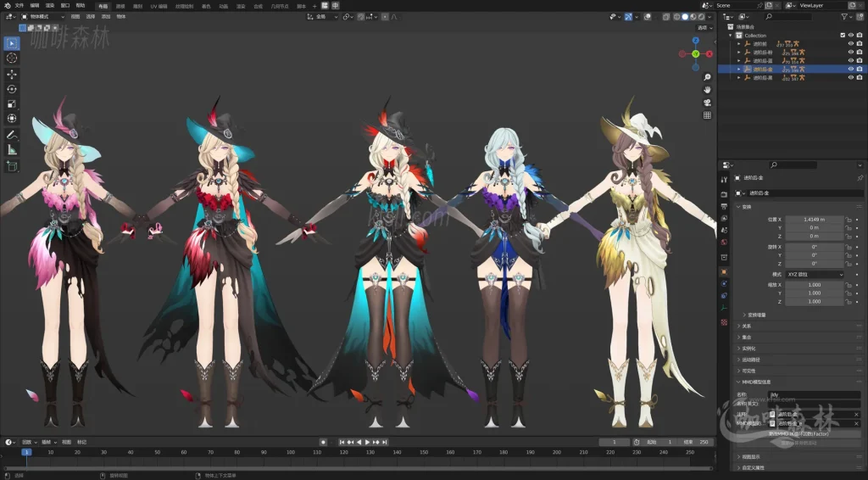868x480 pixels.
Task: Switch to UV Editing workspace tab
Action: coord(159,6)
